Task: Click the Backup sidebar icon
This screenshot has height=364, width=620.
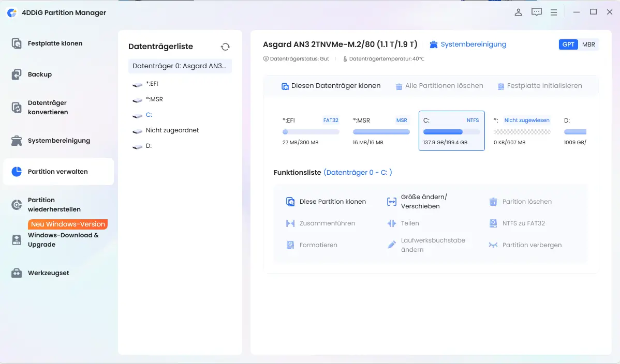Action: tap(17, 74)
